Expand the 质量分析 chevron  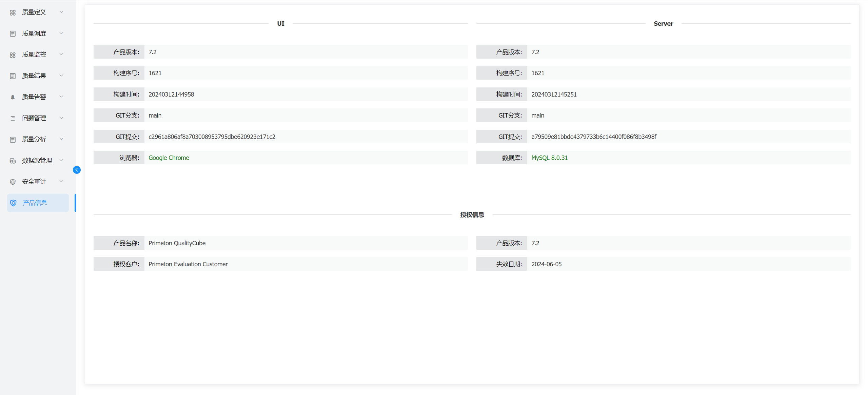pyautogui.click(x=61, y=139)
